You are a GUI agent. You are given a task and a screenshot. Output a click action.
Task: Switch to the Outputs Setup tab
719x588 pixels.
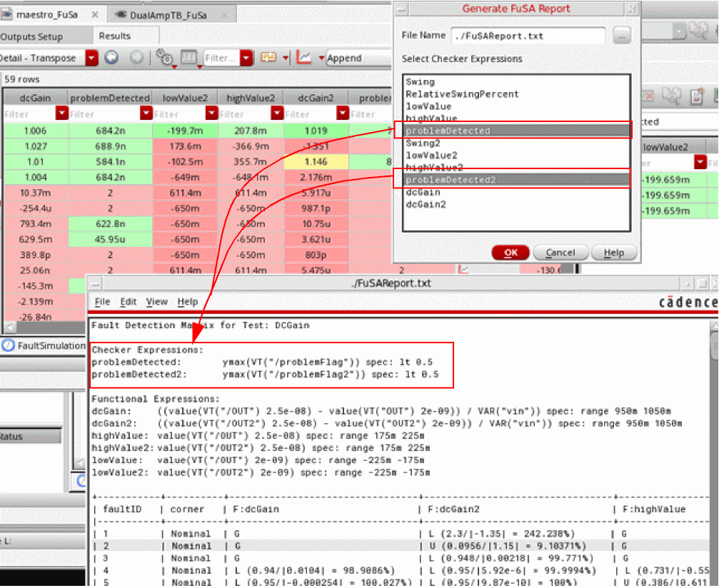33,36
